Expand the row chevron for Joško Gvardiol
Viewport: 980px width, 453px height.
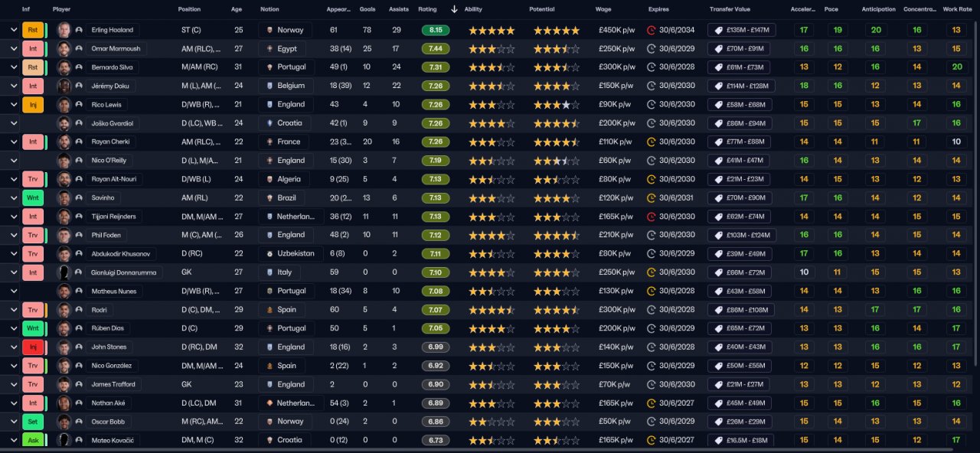[x=13, y=123]
